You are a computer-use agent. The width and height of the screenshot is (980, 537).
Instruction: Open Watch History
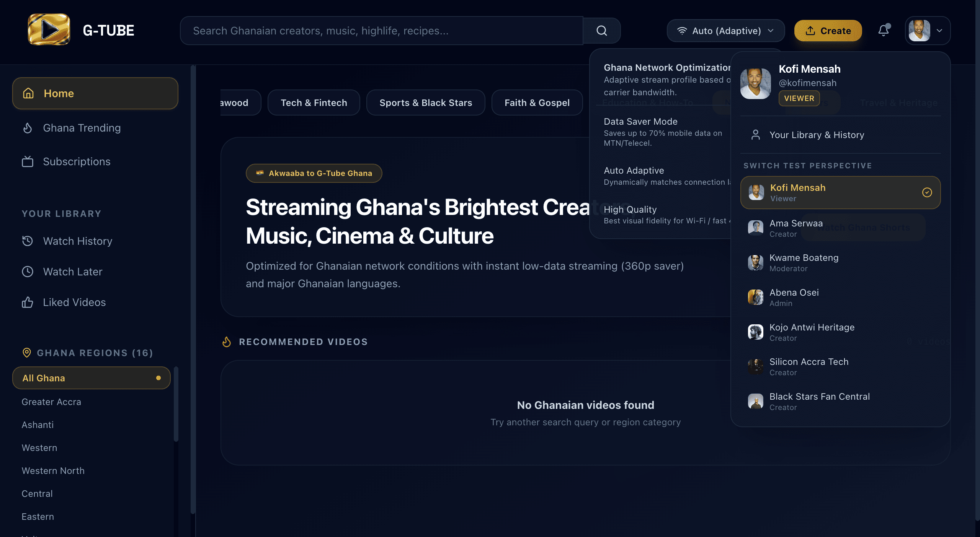tap(95, 241)
